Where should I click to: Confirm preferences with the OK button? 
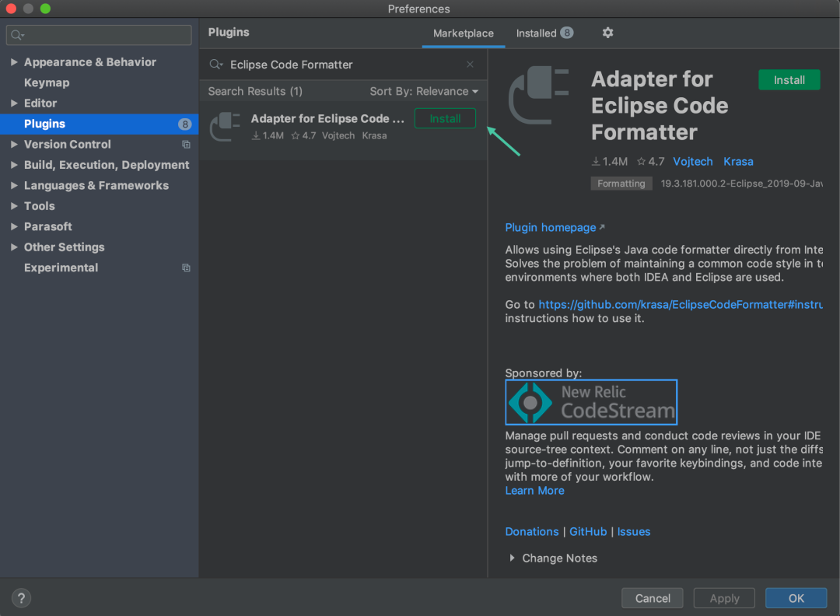796,597
